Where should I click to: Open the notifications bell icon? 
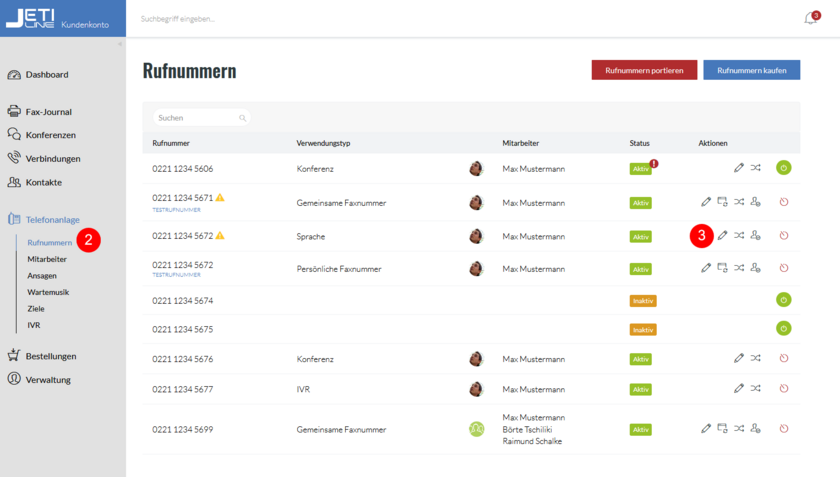click(x=810, y=19)
